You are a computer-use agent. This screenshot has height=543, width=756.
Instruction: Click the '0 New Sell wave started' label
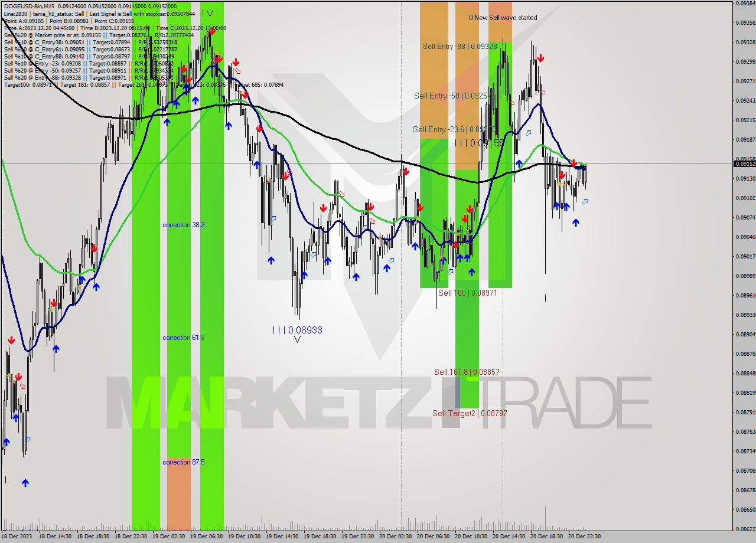coord(503,18)
